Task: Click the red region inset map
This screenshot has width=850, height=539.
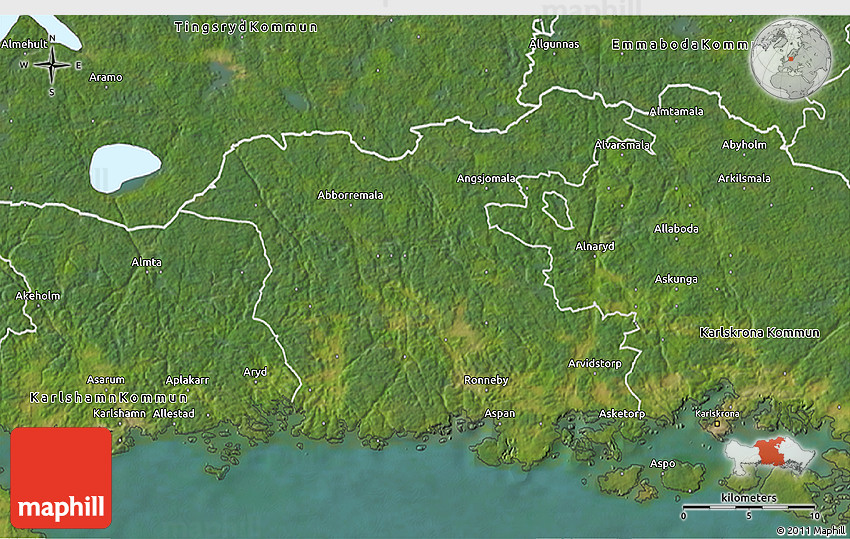Action: pyautogui.click(x=770, y=456)
